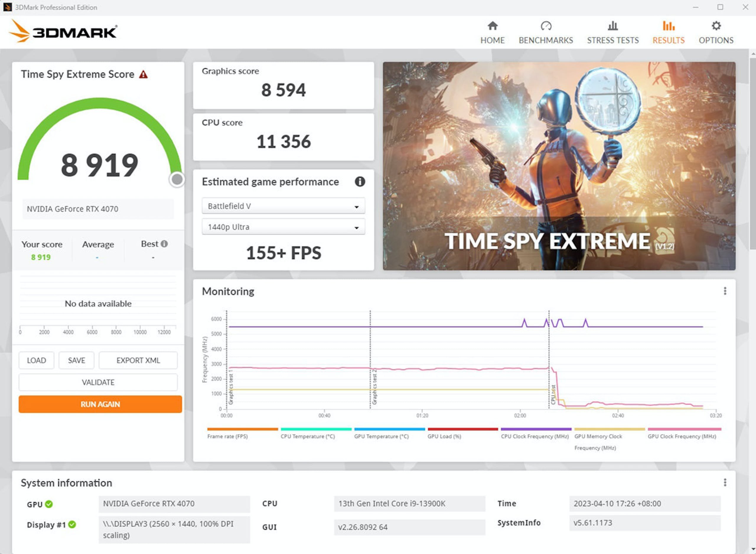Click the scrollbar down arrow
756x554 pixels.
(753, 550)
